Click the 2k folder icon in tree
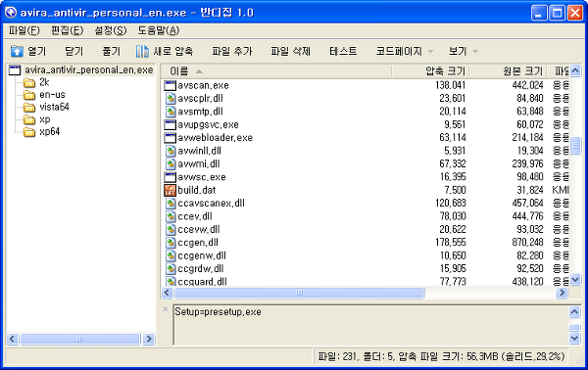588x370 pixels. (29, 82)
